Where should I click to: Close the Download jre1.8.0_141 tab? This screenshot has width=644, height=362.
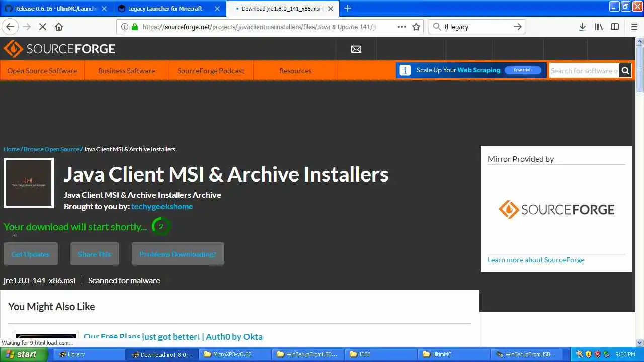point(331,9)
